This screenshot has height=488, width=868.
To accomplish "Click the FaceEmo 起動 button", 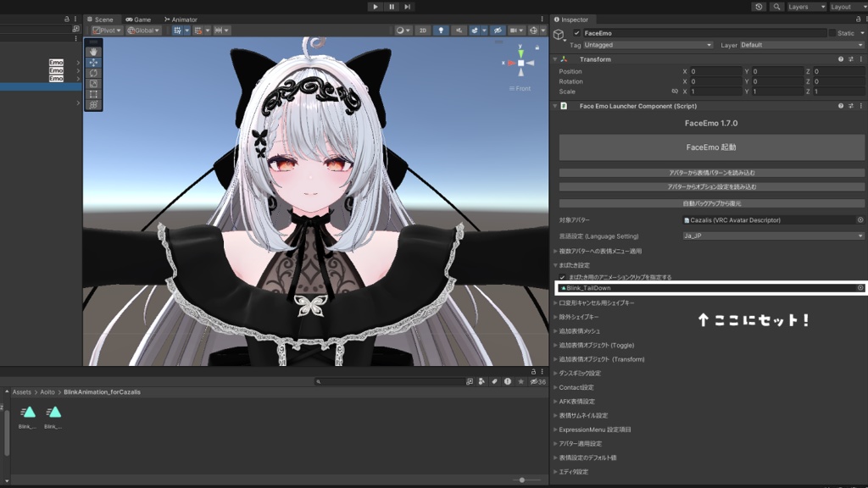I will tap(711, 147).
